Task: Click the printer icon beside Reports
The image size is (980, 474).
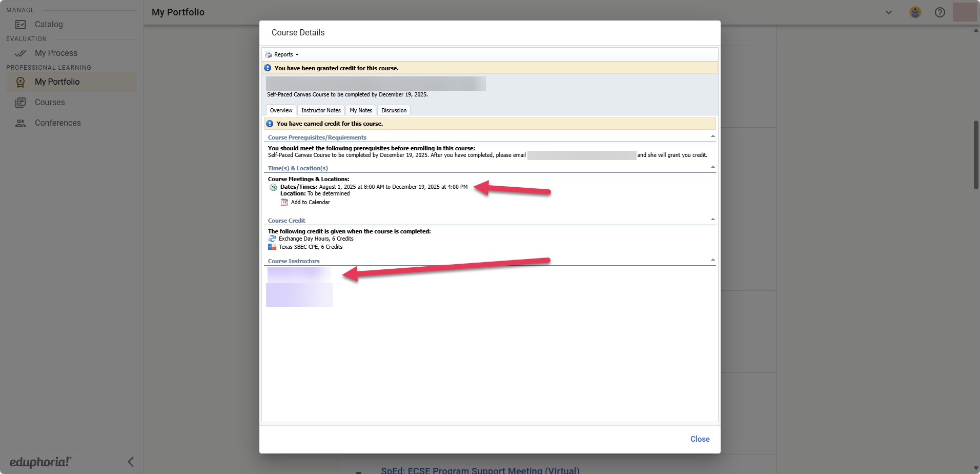Action: click(x=269, y=54)
